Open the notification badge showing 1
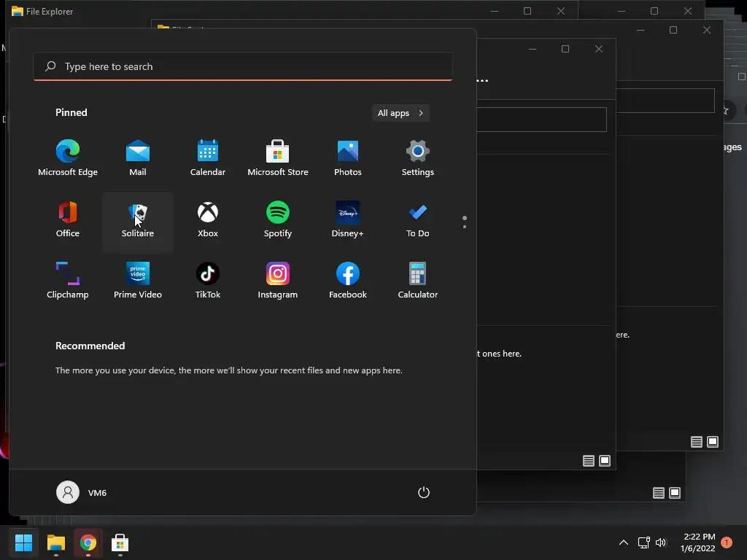Viewport: 747px width, 560px height. 727,542
